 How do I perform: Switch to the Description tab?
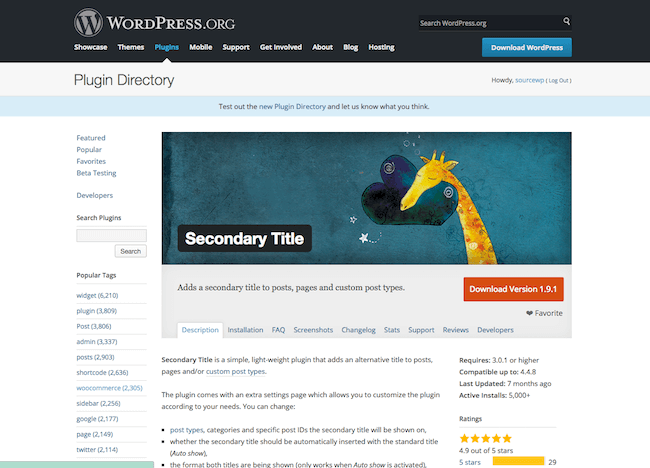pyautogui.click(x=200, y=330)
